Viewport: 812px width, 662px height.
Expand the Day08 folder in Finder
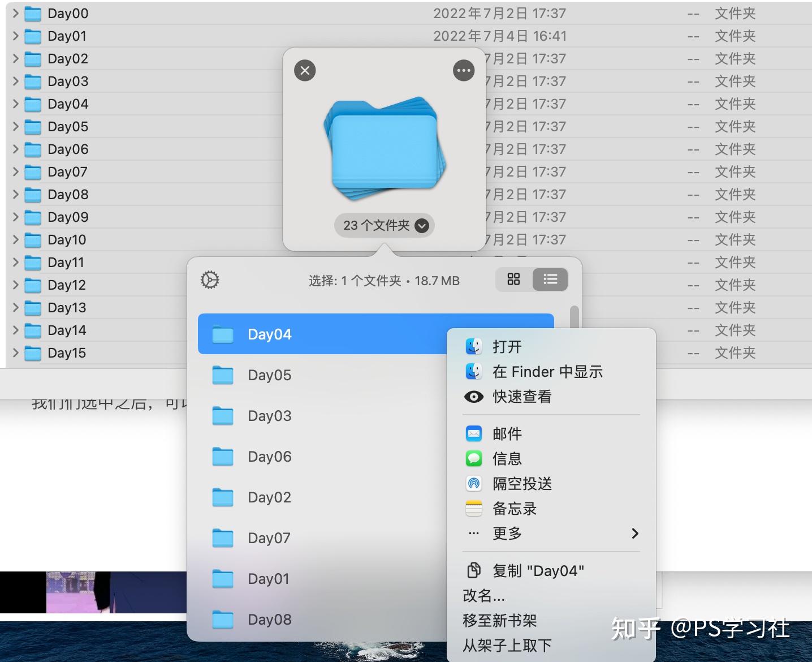[16, 194]
